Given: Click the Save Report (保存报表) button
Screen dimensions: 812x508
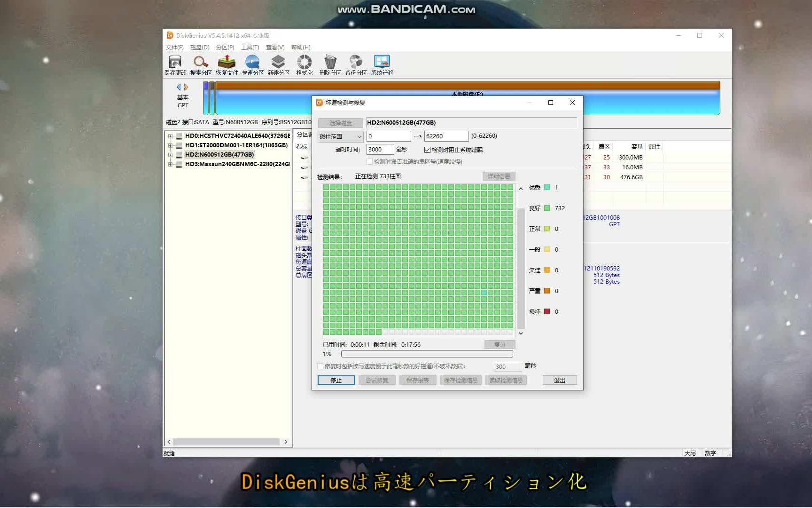Looking at the screenshot, I should pyautogui.click(x=418, y=380).
